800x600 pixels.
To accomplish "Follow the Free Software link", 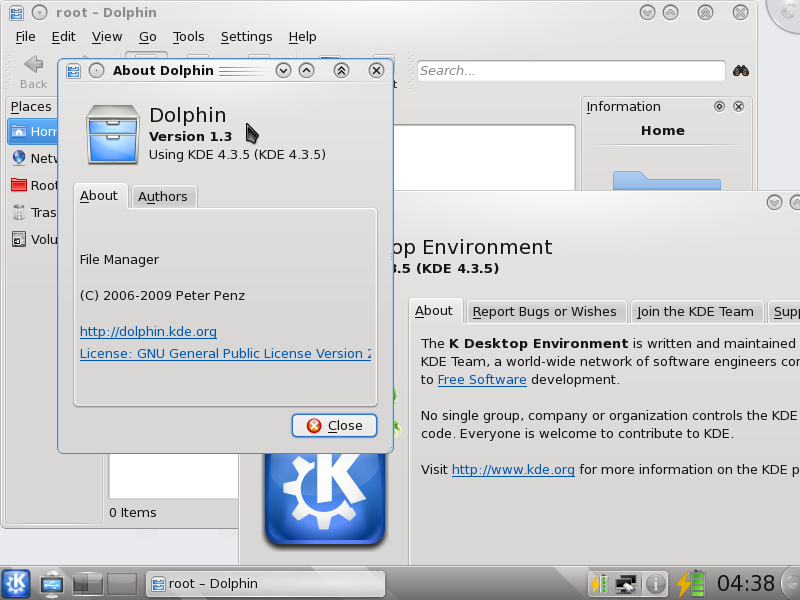I will 482,380.
